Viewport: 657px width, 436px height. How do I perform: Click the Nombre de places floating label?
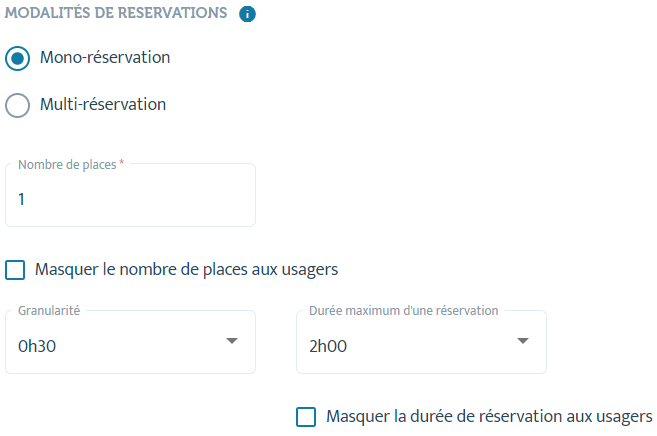pyautogui.click(x=67, y=165)
